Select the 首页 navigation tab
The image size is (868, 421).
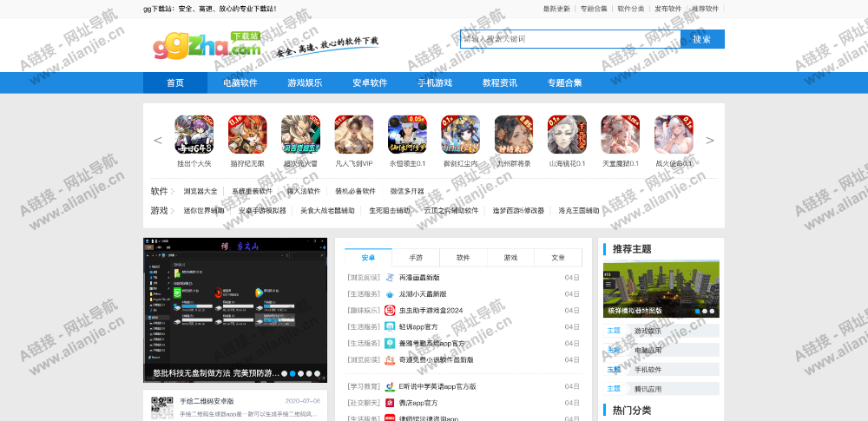click(175, 83)
